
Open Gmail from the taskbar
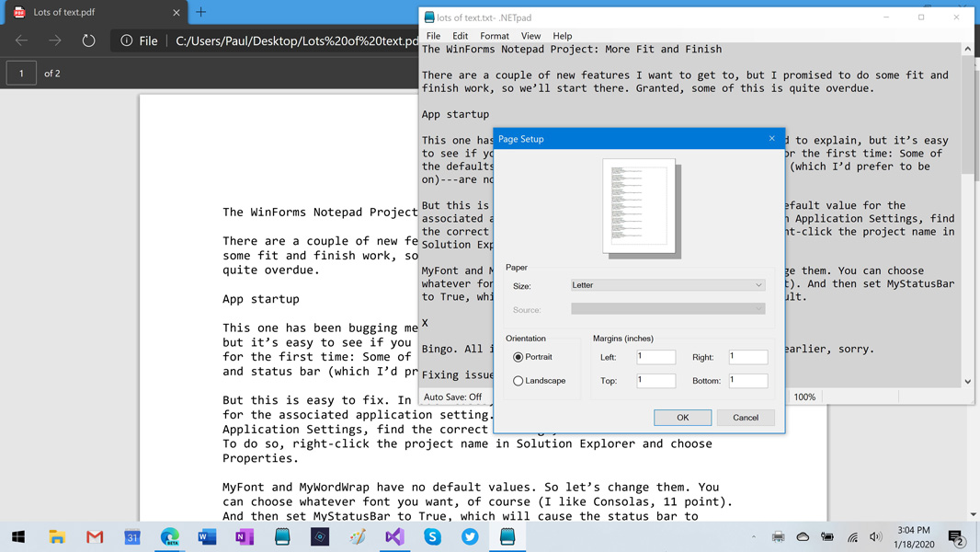[95, 537]
